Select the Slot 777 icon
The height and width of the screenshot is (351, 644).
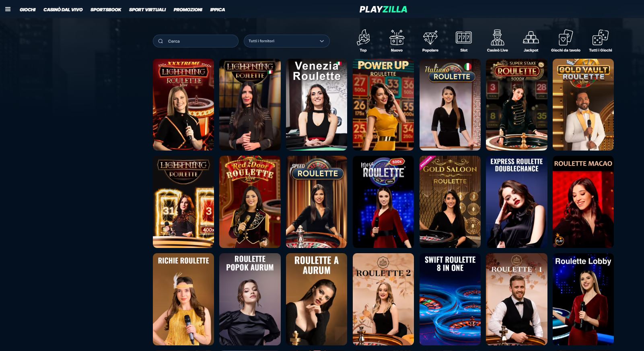pos(464,37)
